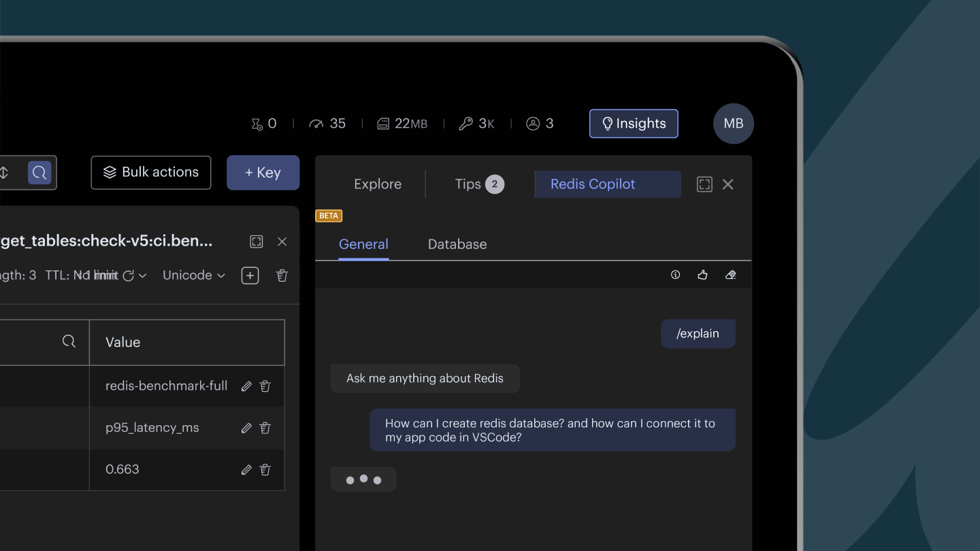
Task: Click the thumbs up feedback icon
Action: coord(702,275)
